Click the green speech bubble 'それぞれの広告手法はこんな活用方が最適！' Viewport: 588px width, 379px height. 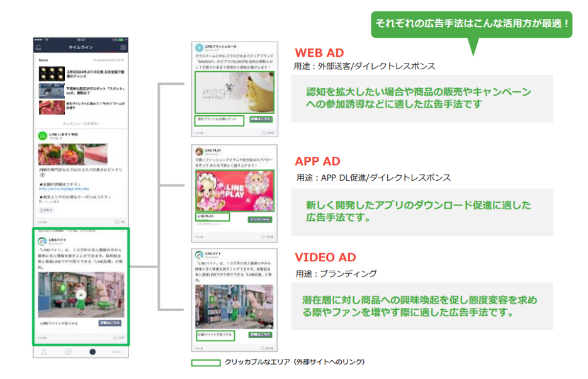pos(472,25)
